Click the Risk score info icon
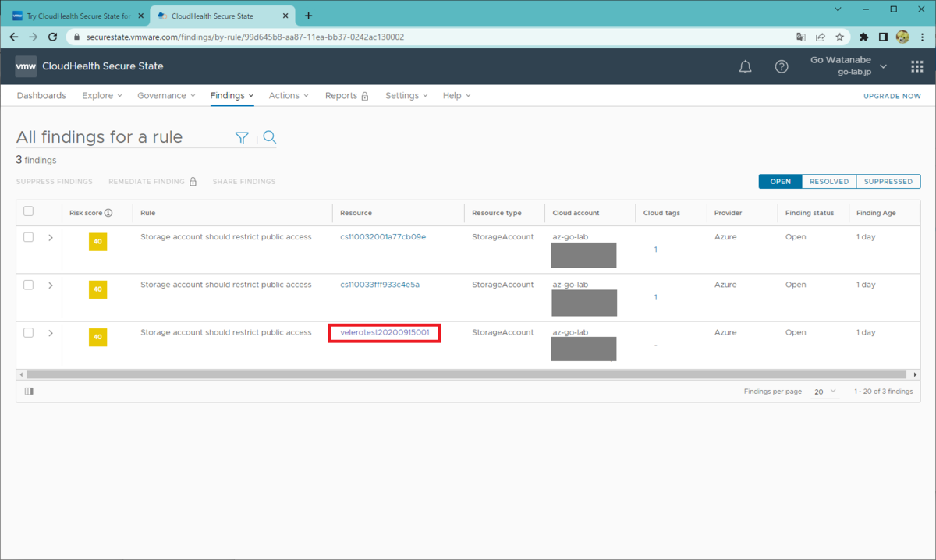The width and height of the screenshot is (936, 560). pos(108,213)
